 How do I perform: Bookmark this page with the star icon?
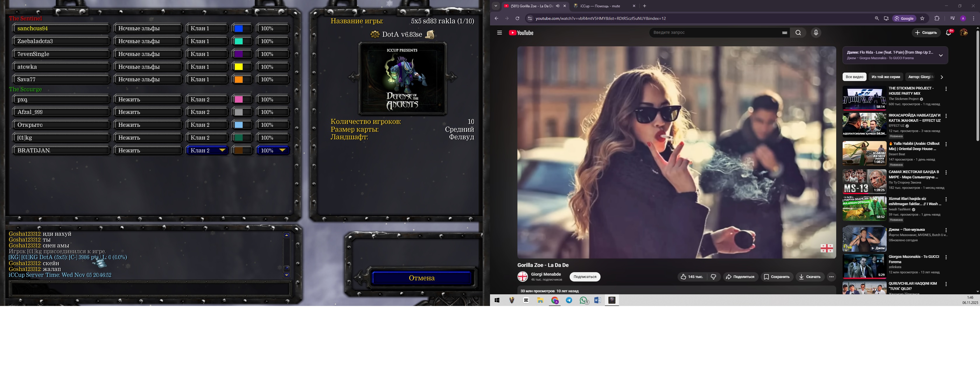pos(922,18)
